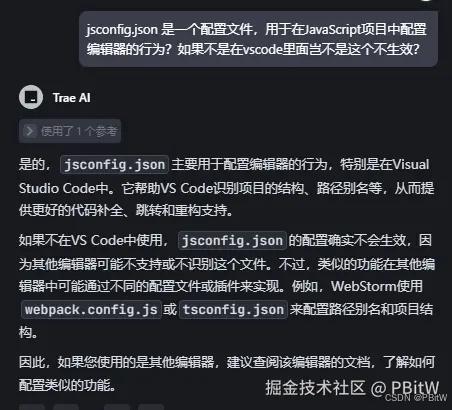
Task: Click the tsconfig.json inline code tag
Action: [233, 310]
